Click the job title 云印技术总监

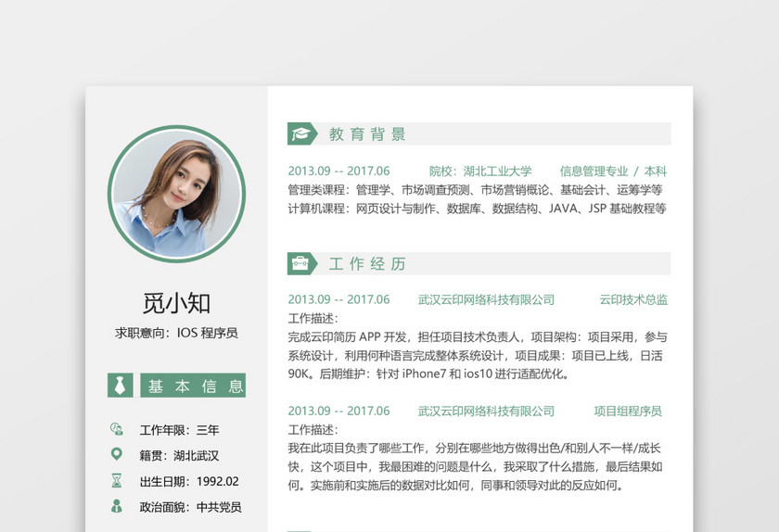coord(633,299)
